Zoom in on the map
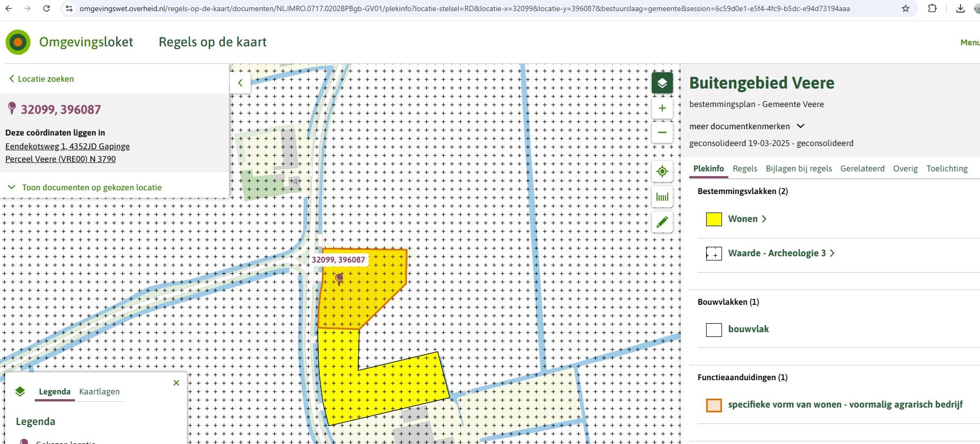 [x=662, y=108]
